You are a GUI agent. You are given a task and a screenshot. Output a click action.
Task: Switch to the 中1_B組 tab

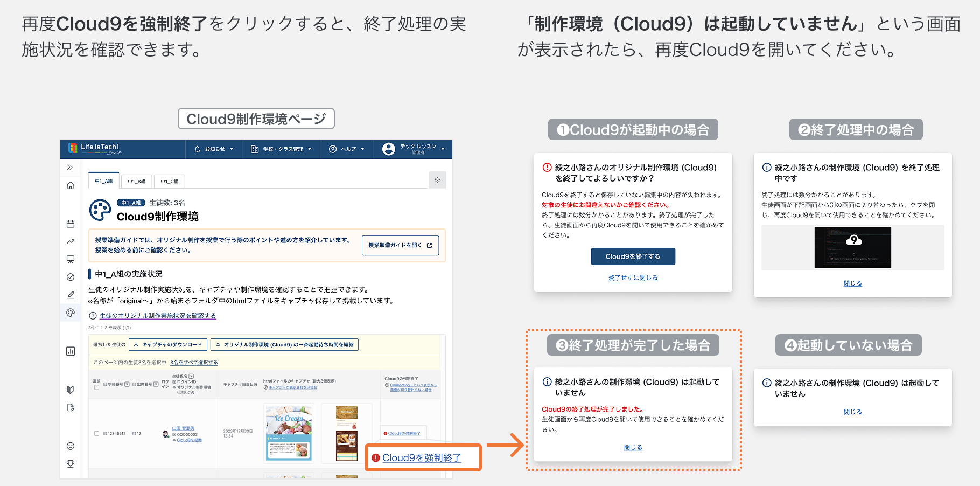click(137, 182)
